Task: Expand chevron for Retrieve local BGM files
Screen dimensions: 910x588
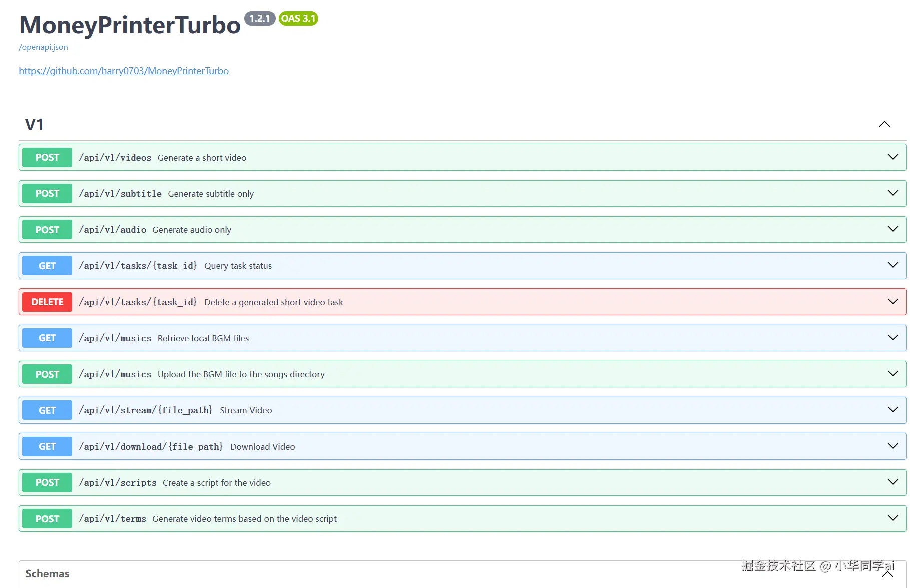Action: (x=893, y=337)
